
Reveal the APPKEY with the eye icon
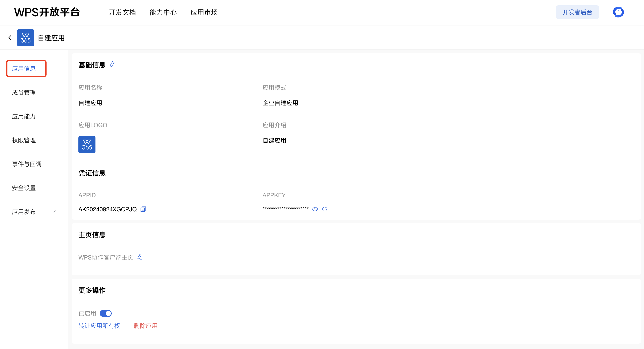[x=315, y=209]
